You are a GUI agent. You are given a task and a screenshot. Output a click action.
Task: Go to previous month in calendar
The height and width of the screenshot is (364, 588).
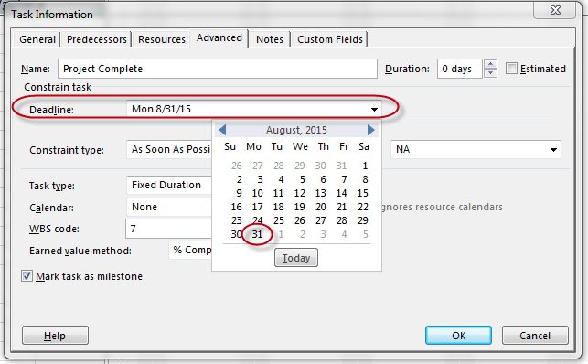[222, 130]
